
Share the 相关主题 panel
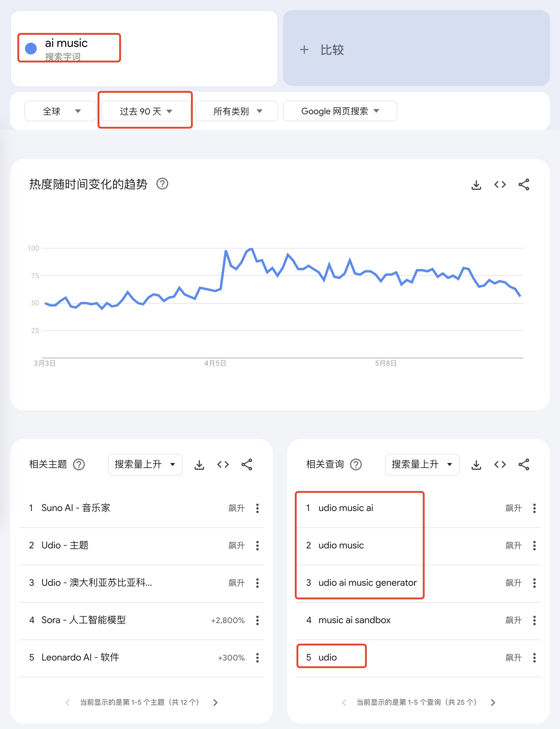[247, 464]
